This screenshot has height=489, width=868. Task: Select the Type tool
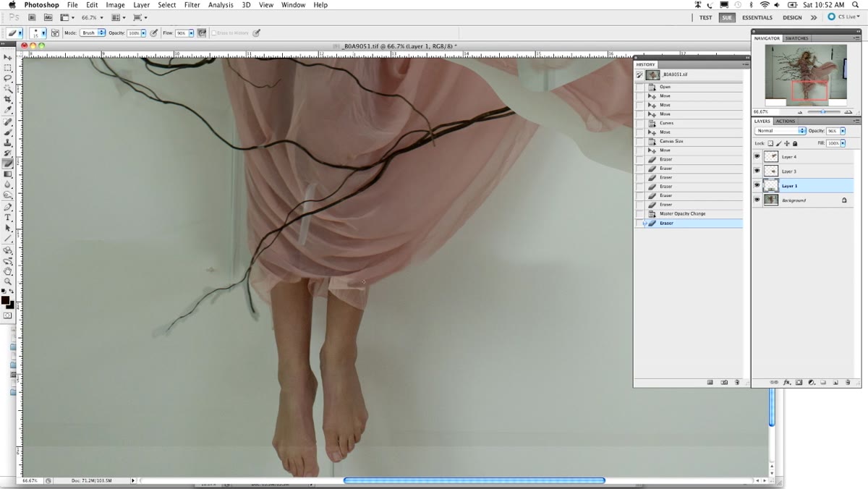[x=8, y=217]
